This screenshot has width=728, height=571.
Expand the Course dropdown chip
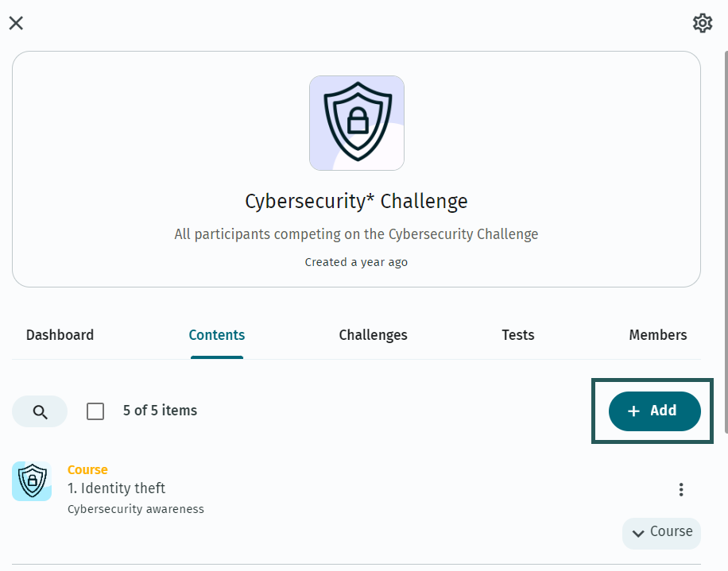tap(661, 533)
